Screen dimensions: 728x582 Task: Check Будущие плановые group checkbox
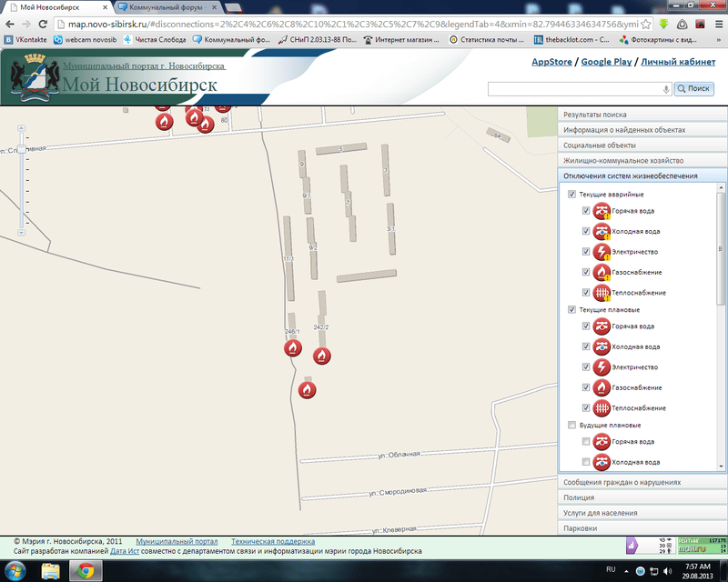571,425
